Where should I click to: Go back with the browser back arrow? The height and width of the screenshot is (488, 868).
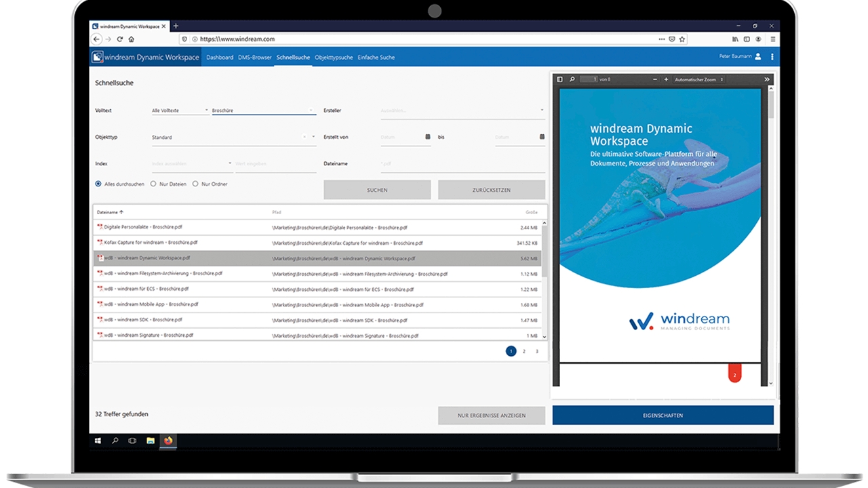[x=97, y=39]
